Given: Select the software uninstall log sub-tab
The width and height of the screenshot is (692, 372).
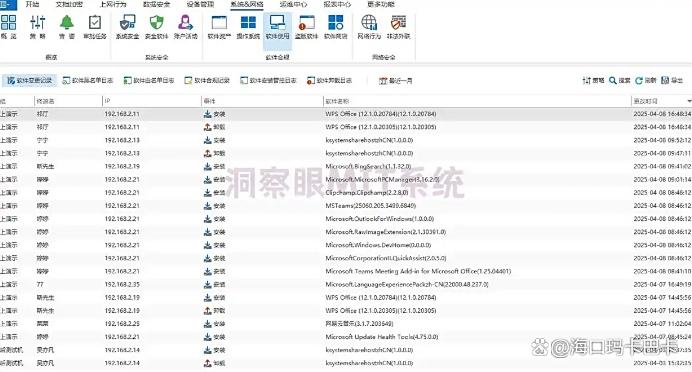Looking at the screenshot, I should [x=330, y=81].
